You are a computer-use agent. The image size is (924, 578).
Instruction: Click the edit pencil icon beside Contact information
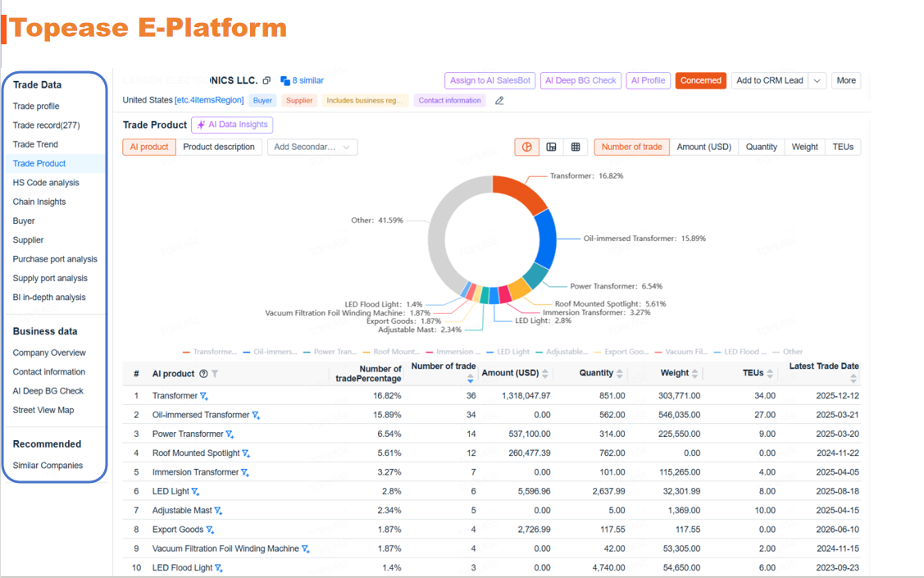[x=499, y=101]
